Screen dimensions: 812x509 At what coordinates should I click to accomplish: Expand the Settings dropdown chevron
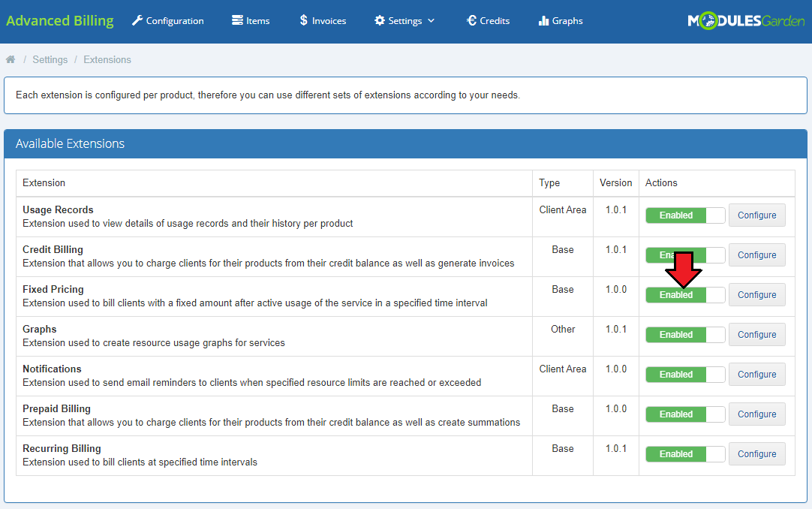(x=431, y=21)
